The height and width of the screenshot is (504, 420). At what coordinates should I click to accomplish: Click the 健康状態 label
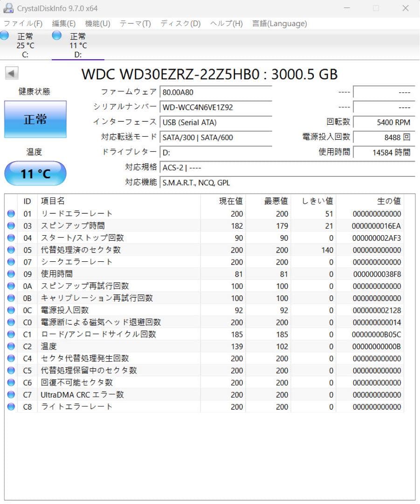pyautogui.click(x=34, y=91)
